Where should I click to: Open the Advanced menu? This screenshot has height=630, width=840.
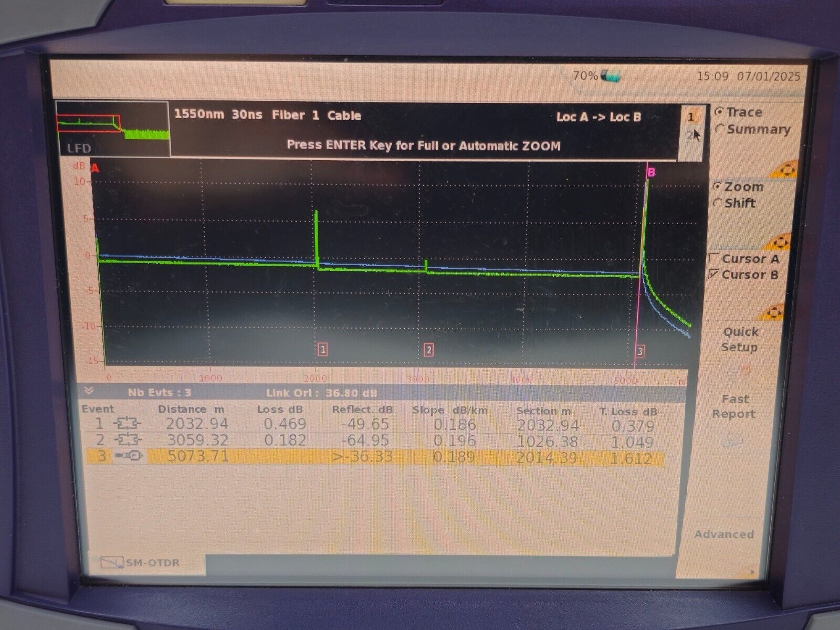click(x=724, y=534)
